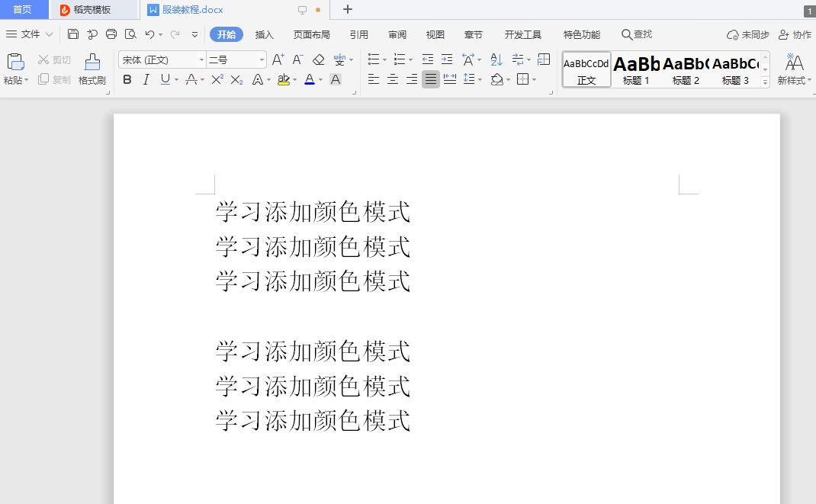Toggle bold formatting
The width and height of the screenshot is (816, 504).
(127, 79)
